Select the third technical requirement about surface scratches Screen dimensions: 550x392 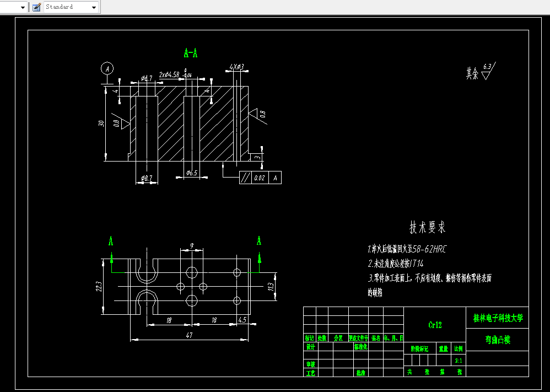coord(429,285)
